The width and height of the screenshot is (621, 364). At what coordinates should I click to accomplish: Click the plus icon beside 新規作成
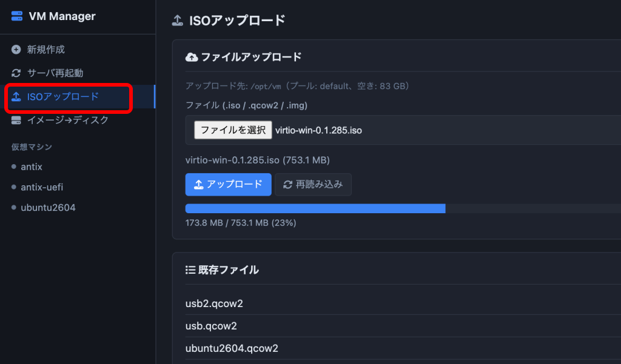point(16,50)
